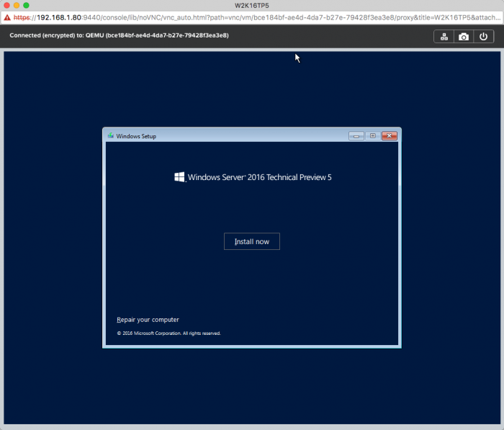This screenshot has width=504, height=430.
Task: Click the insecure connection warning icon
Action: point(7,17)
